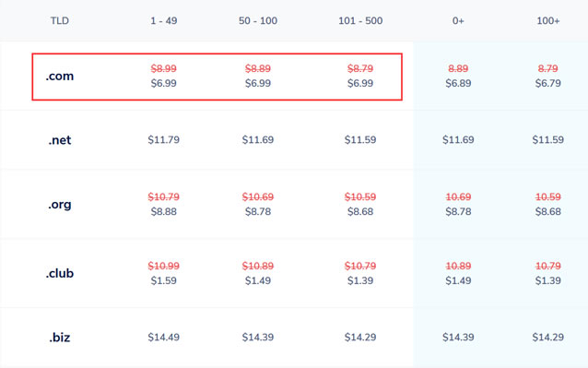
Task: Select the .club TLD label
Action: point(60,273)
